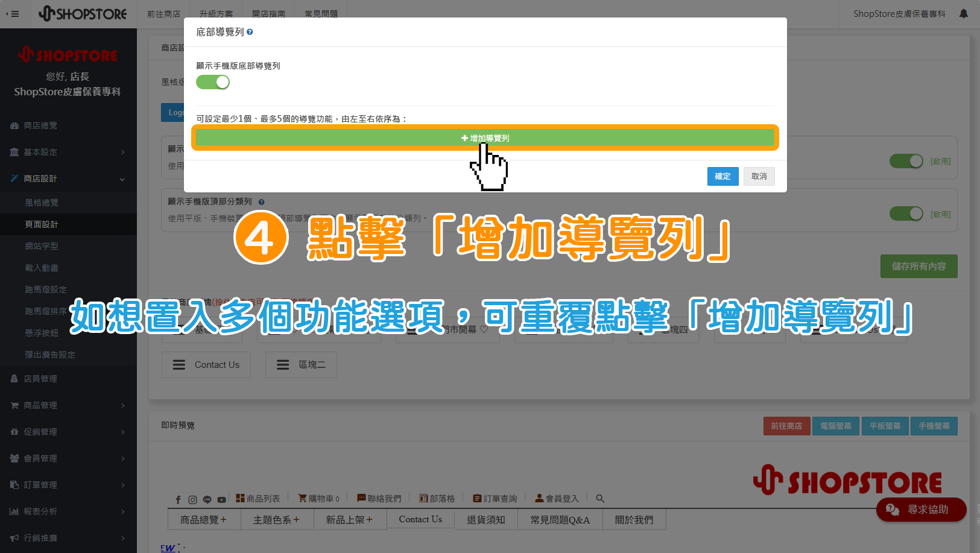The width and height of the screenshot is (980, 553).
Task: Click the ShopStore logo in the top bar
Action: pos(83,14)
